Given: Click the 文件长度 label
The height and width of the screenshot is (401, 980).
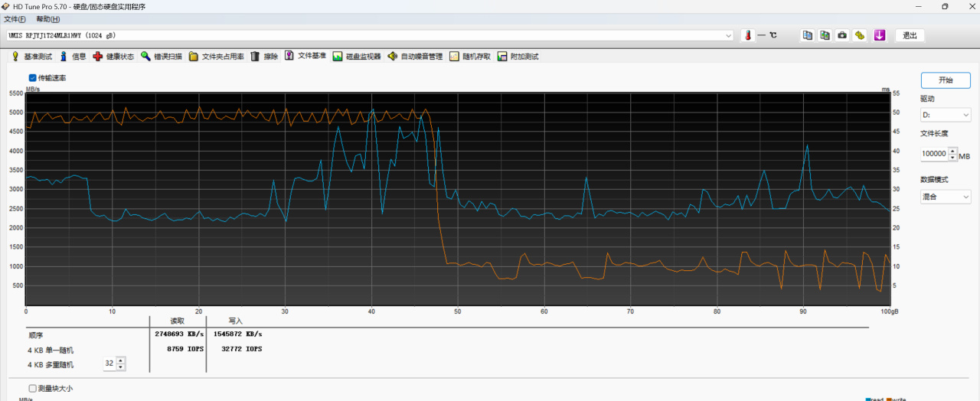Looking at the screenshot, I should [x=934, y=133].
